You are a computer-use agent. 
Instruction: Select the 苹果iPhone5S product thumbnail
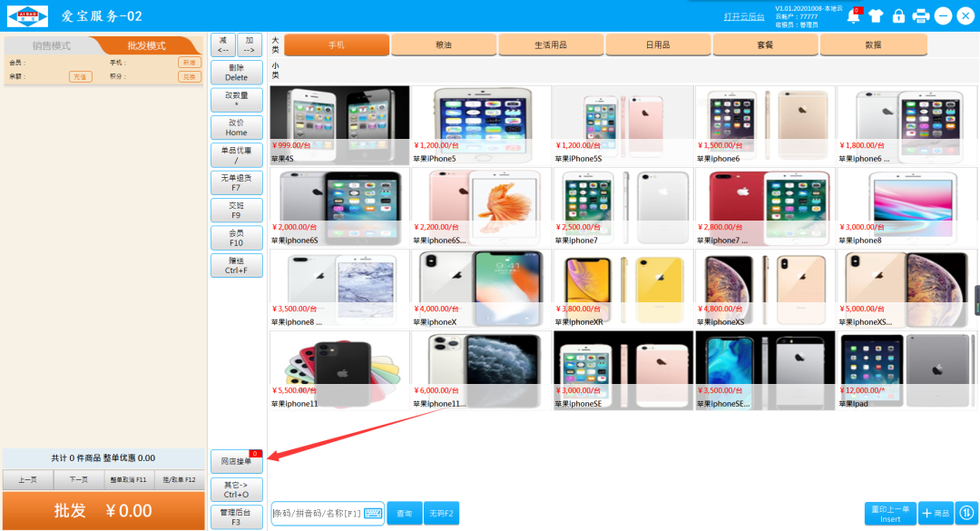point(623,125)
